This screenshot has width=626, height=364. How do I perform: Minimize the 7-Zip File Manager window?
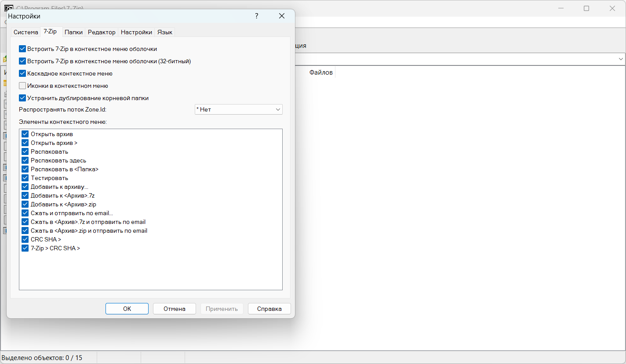560,8
